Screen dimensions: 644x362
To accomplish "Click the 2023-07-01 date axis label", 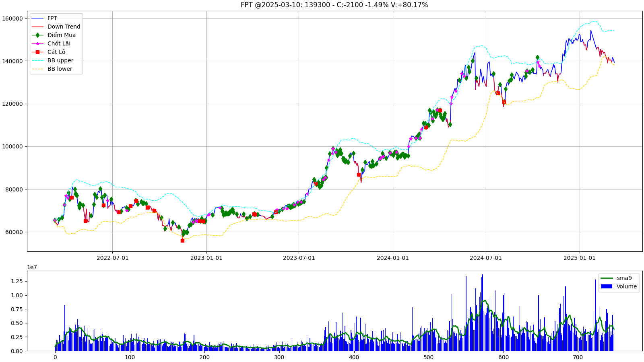I will pyautogui.click(x=299, y=258).
